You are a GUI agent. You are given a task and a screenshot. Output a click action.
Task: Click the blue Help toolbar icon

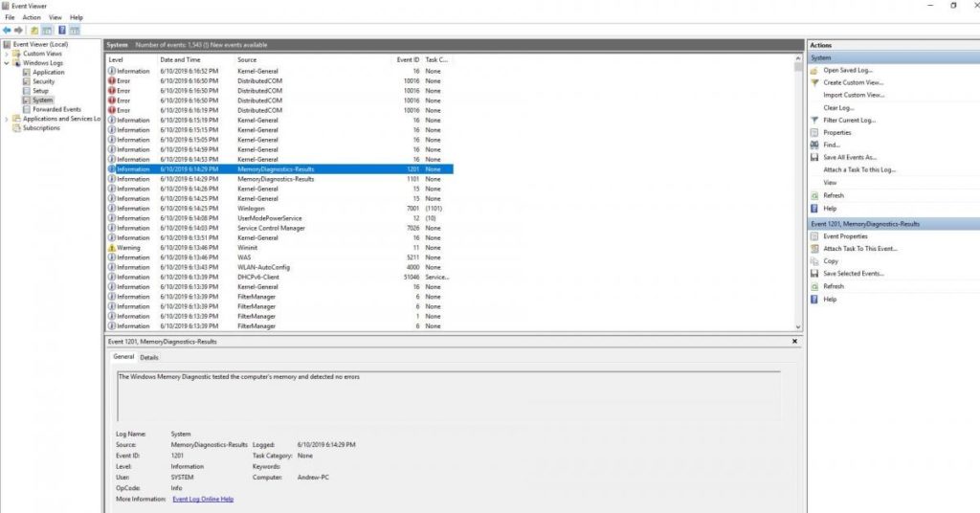click(x=61, y=31)
